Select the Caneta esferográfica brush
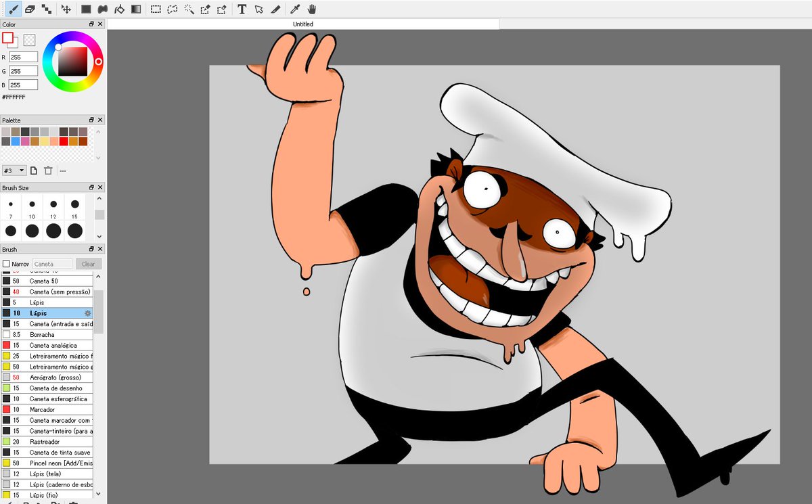 pos(46,398)
